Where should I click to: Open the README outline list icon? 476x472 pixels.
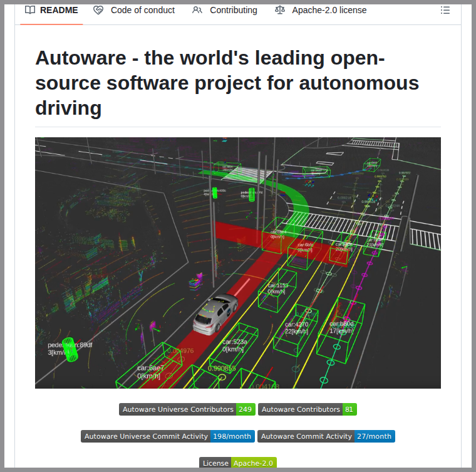(x=445, y=10)
